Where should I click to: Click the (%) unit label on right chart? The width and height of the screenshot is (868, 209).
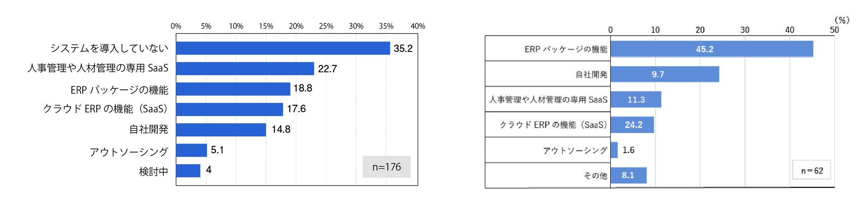coord(842,20)
